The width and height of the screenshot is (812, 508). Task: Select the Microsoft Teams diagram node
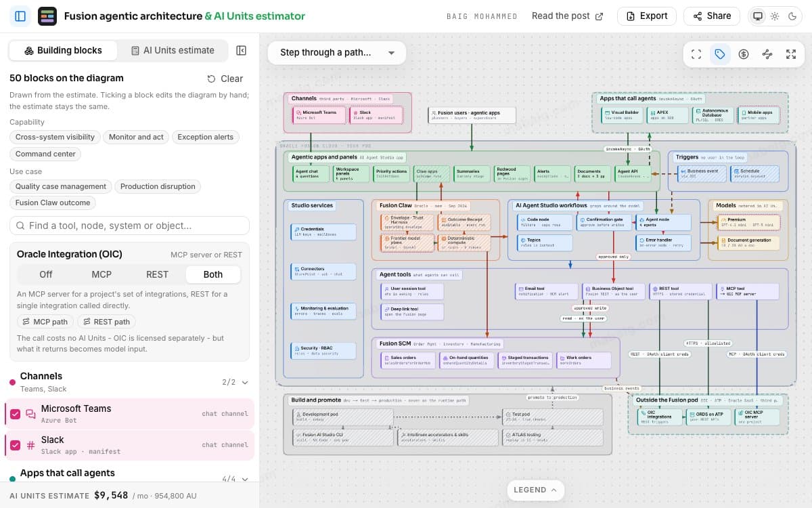tap(319, 115)
